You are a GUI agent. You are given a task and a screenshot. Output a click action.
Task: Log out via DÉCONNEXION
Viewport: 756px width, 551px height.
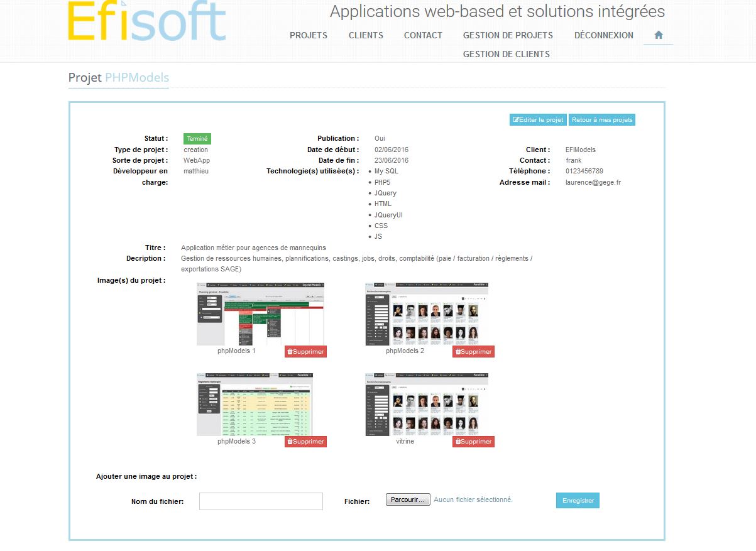pyautogui.click(x=603, y=35)
